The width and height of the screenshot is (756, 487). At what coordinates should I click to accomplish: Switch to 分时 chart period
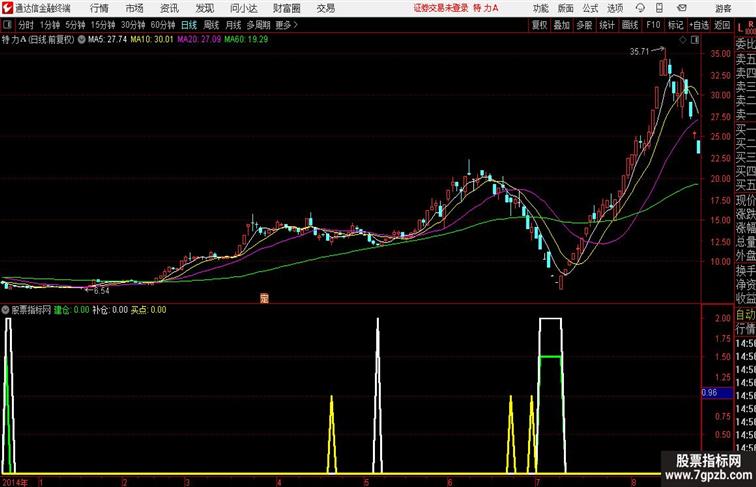coord(26,25)
